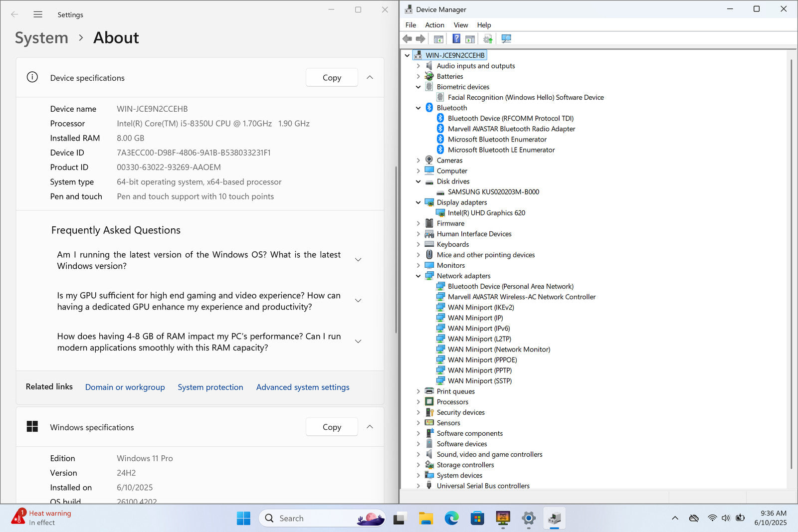Click Show/Hide Console Tree toolbar icon
This screenshot has height=532, width=798.
coord(438,39)
